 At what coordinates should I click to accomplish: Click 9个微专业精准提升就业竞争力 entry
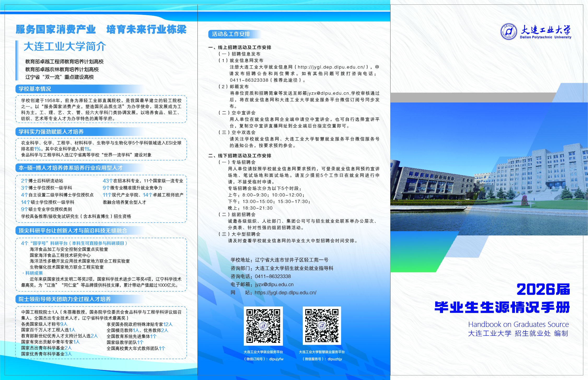tap(132, 188)
